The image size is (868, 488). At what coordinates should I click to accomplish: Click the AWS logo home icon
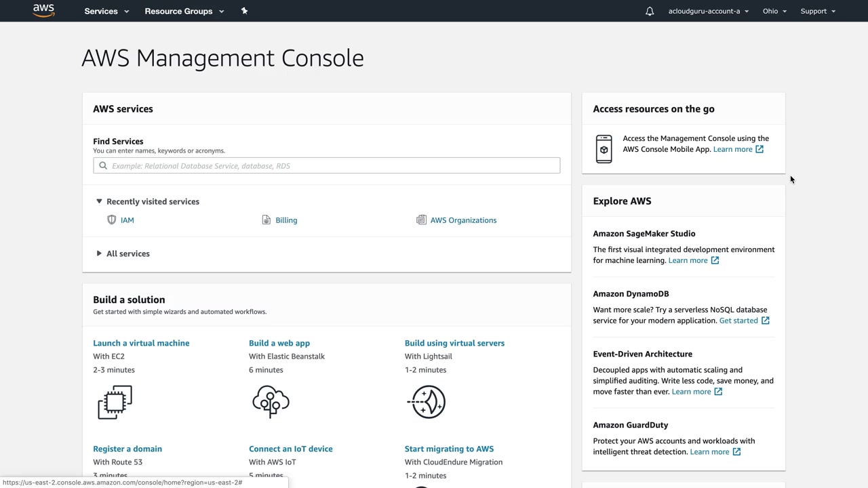point(43,10)
